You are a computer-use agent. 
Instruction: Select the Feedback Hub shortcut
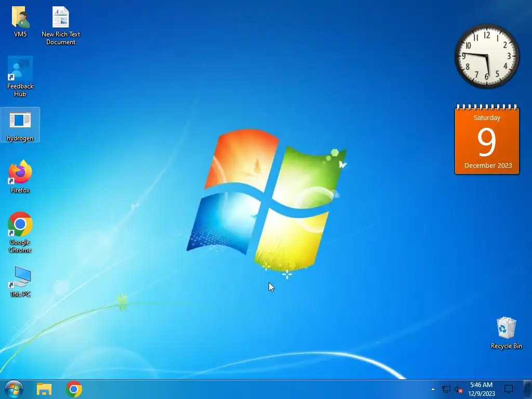[x=20, y=77]
